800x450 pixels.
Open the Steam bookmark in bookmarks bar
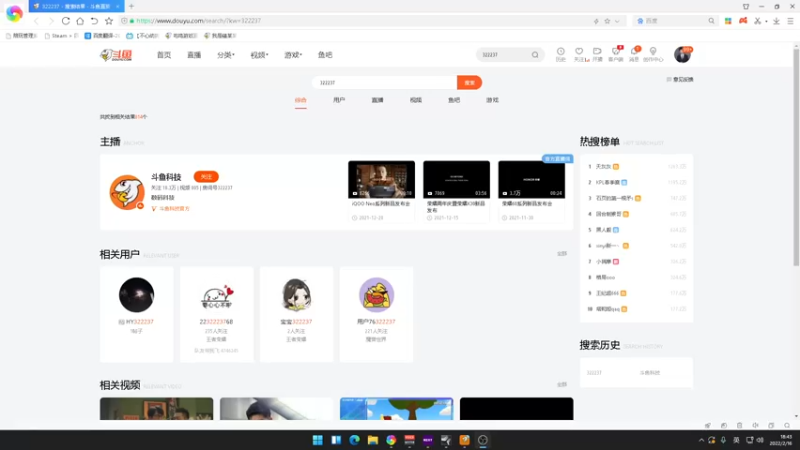(x=61, y=36)
